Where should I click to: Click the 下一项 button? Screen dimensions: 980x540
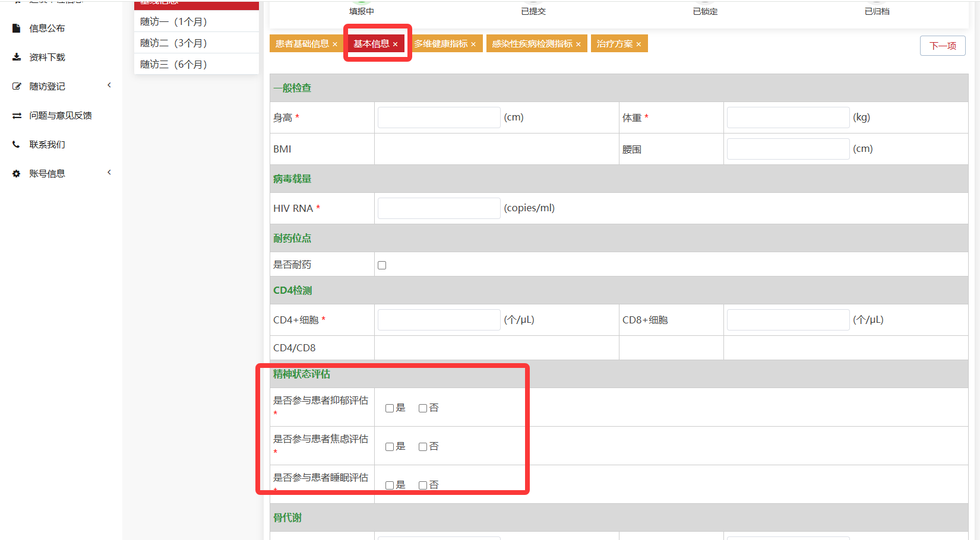[x=942, y=46]
